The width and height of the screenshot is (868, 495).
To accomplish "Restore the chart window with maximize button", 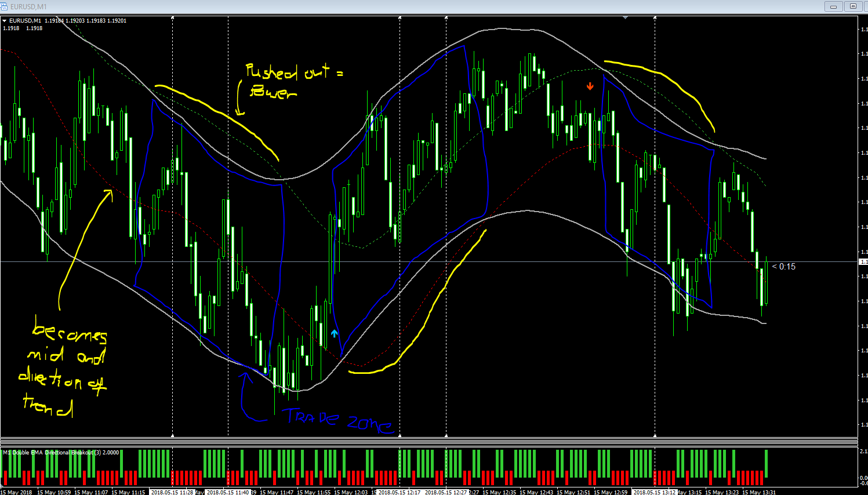I will point(853,6).
